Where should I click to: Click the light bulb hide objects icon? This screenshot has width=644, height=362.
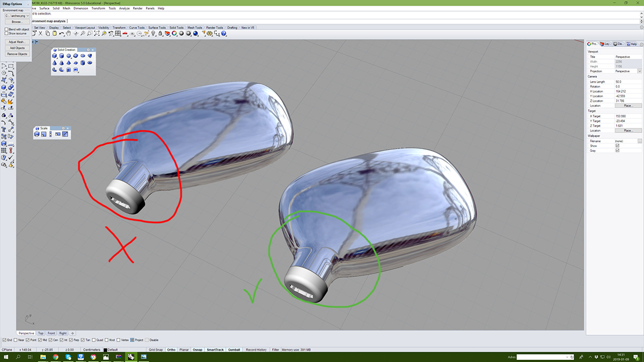(x=153, y=33)
